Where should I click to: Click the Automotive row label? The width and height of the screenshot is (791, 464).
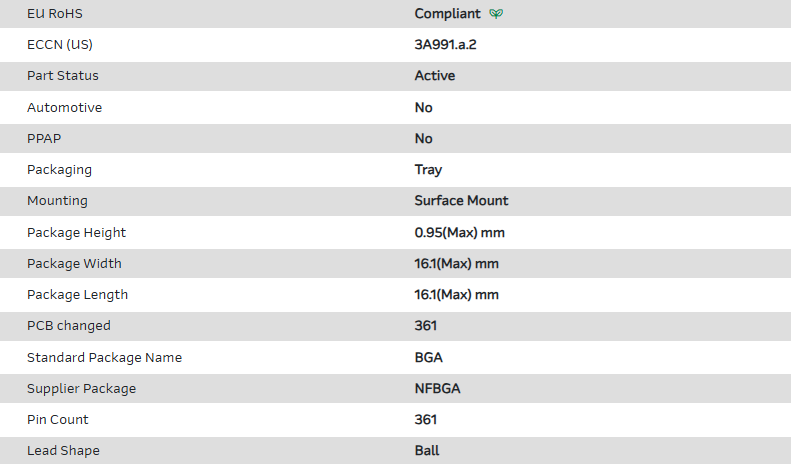(x=64, y=107)
